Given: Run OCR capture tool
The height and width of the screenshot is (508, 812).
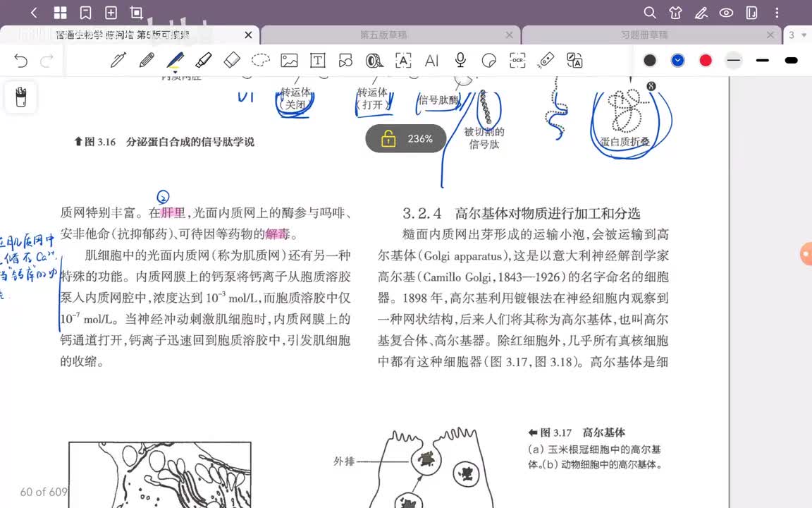Looking at the screenshot, I should (517, 60).
